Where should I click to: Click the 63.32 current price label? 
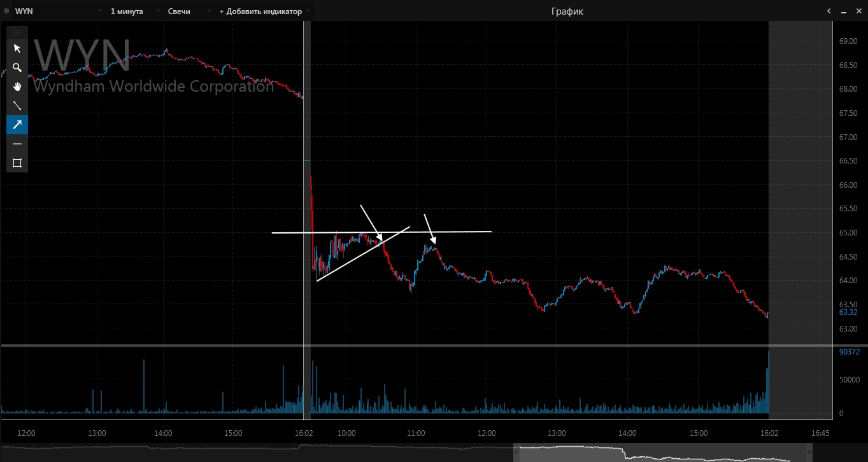click(848, 312)
